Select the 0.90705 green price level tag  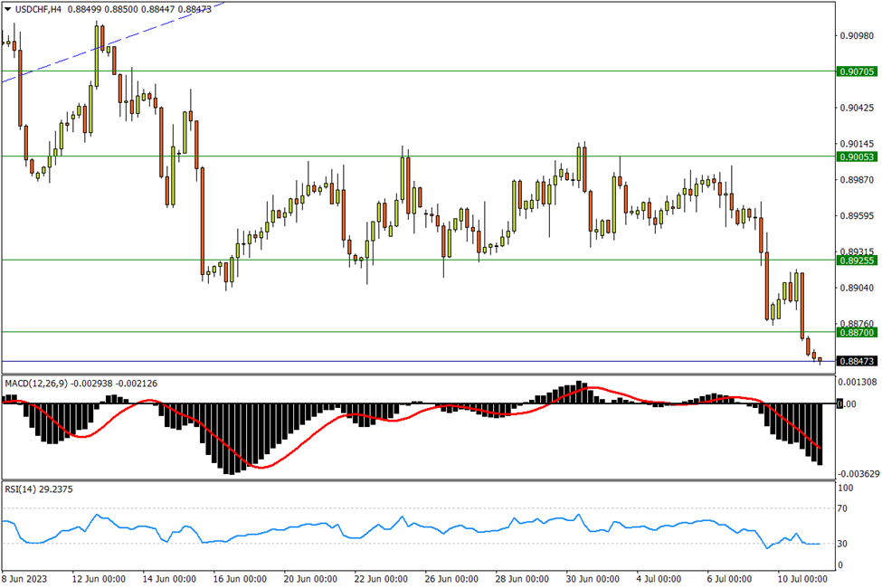point(856,71)
